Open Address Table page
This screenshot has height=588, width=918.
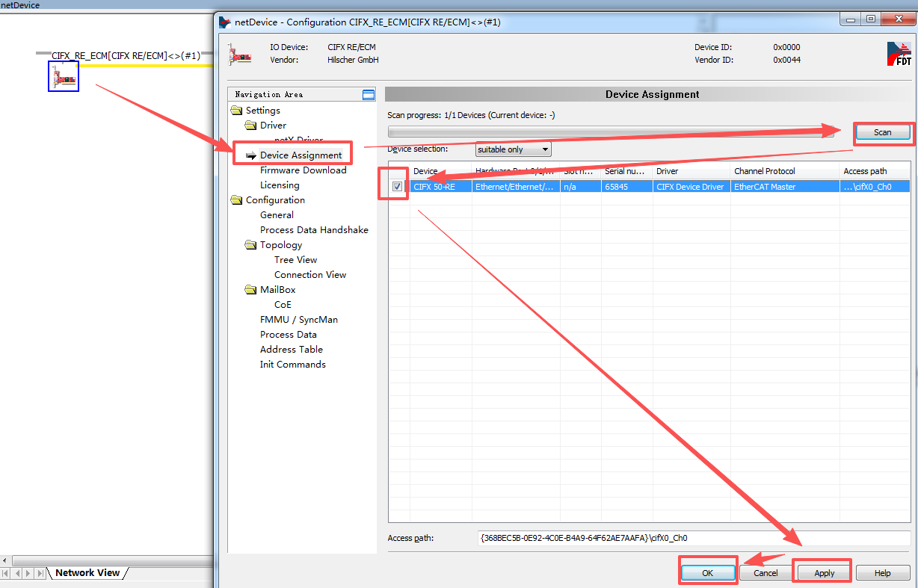292,350
